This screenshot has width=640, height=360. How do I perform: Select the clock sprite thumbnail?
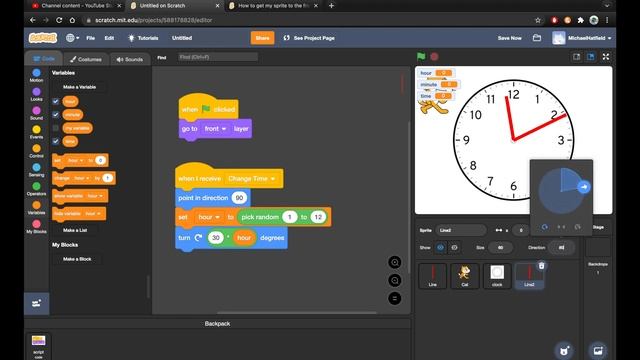[x=497, y=276]
